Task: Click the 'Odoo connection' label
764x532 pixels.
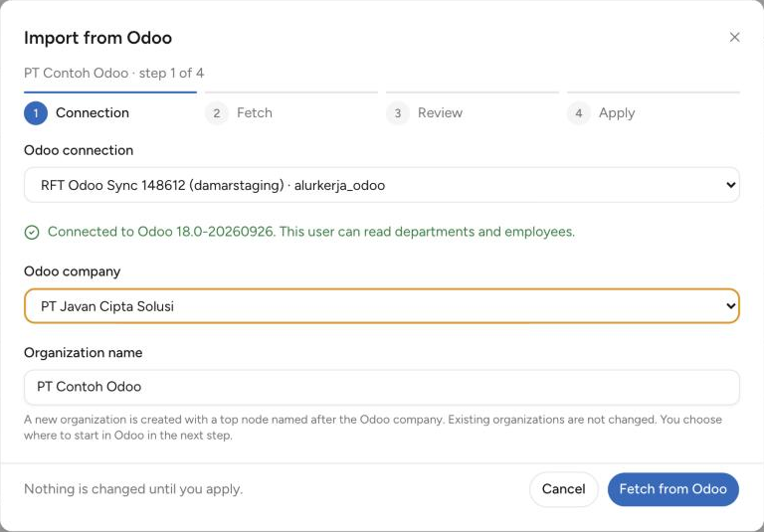Action: click(x=79, y=150)
